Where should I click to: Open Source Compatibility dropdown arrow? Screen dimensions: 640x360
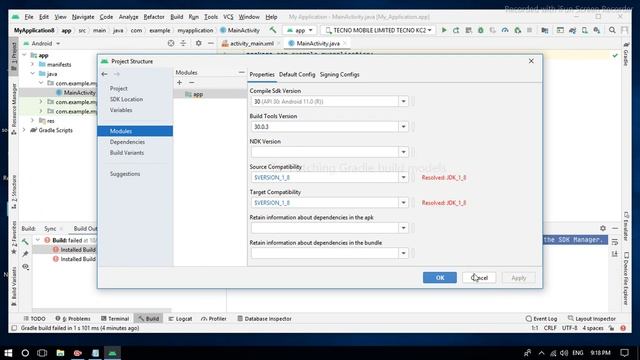click(x=403, y=177)
